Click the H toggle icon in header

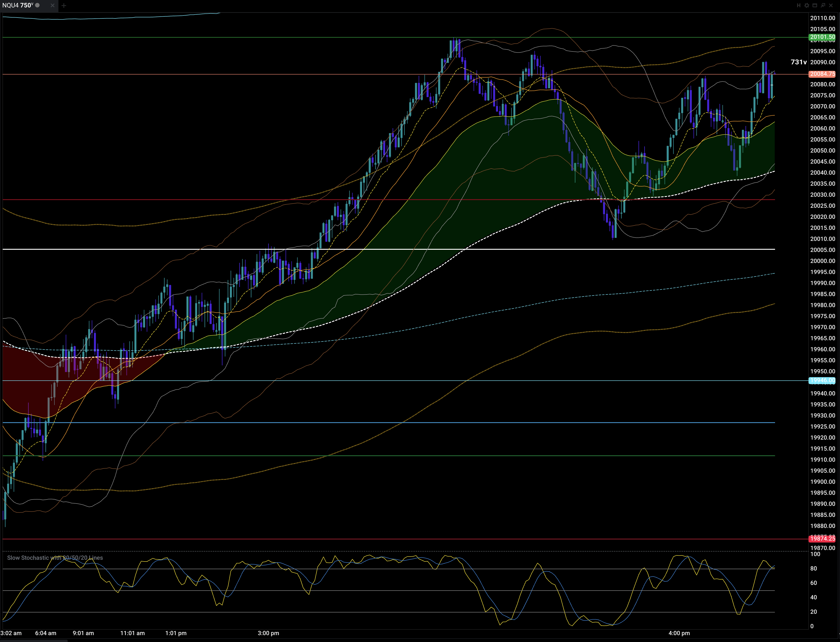point(798,5)
